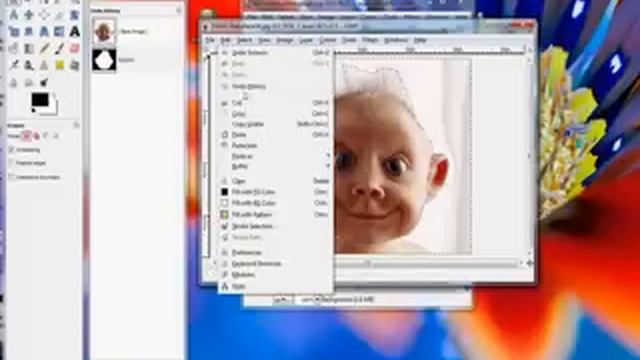
Task: Choose Clear from the Edit menu
Action: 276,181
